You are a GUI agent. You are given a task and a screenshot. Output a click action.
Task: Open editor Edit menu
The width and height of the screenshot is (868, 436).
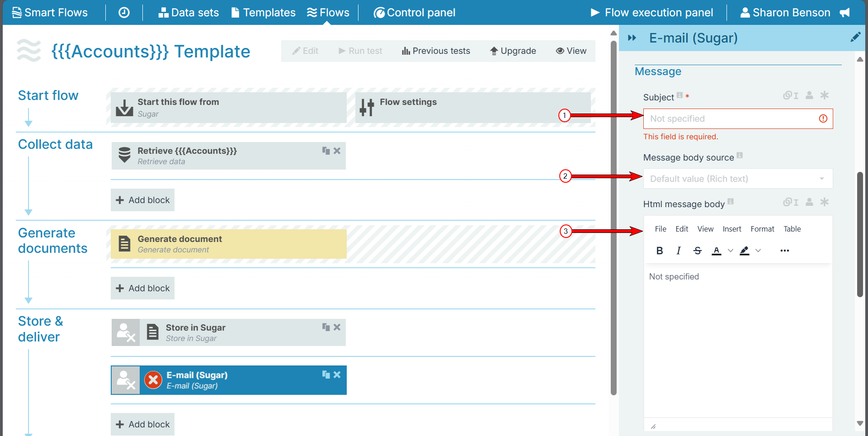(682, 229)
